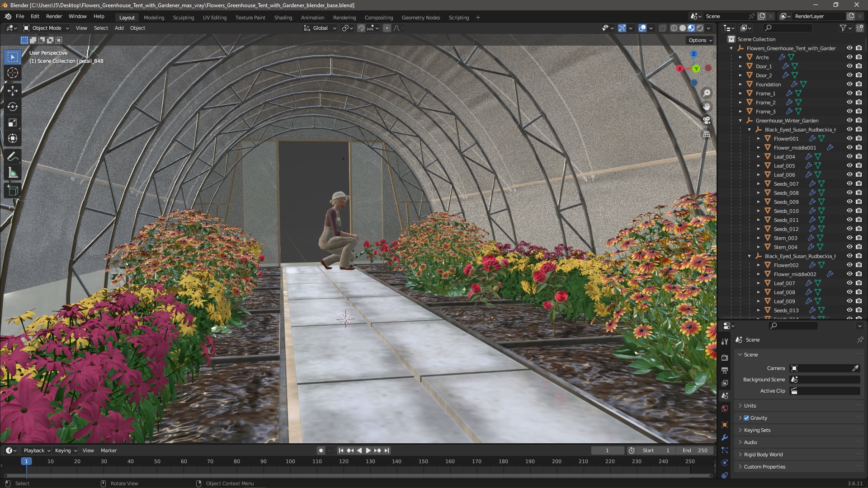Toggle X-ray mode
The height and width of the screenshot is (488, 868).
[662, 28]
